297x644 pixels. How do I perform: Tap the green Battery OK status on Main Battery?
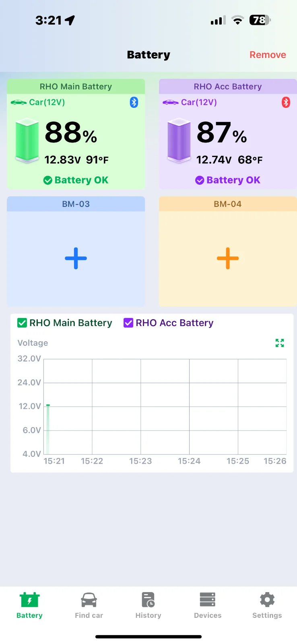76,180
